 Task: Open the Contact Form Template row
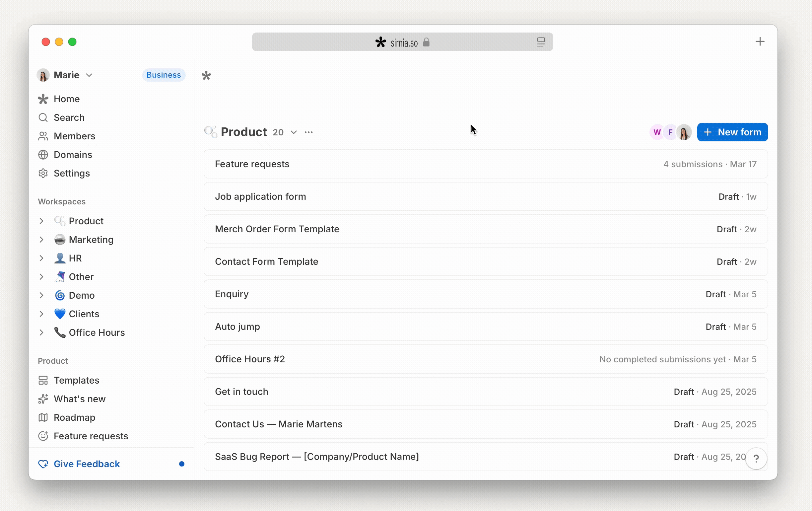pyautogui.click(x=486, y=261)
